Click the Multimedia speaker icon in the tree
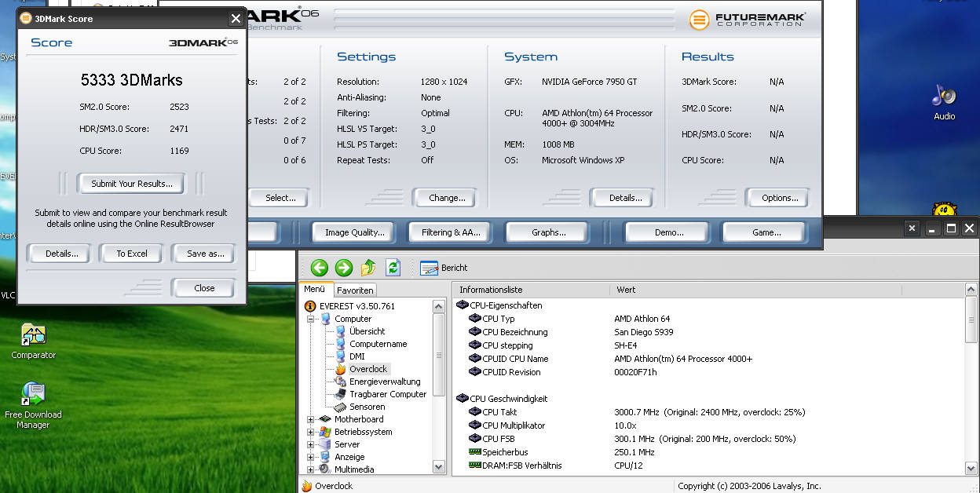980x493 pixels. [x=326, y=469]
